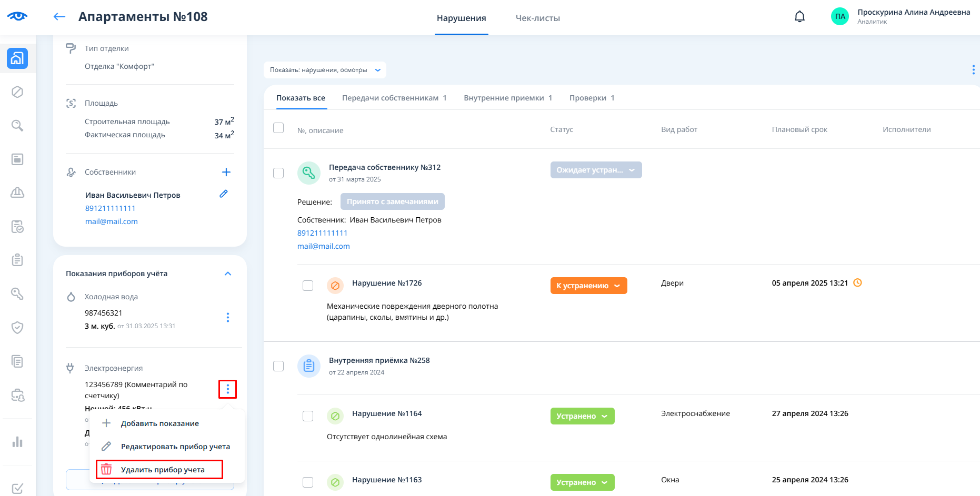Select the checkbox for Передача собственнику №312
This screenshot has height=496, width=980.
(278, 173)
